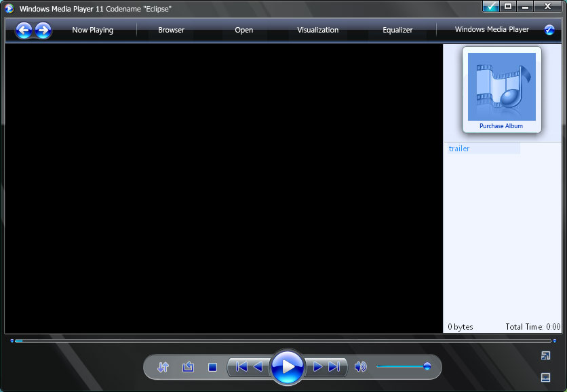567x392 pixels.
Task: Select the trailer playlist item
Action: coord(459,149)
